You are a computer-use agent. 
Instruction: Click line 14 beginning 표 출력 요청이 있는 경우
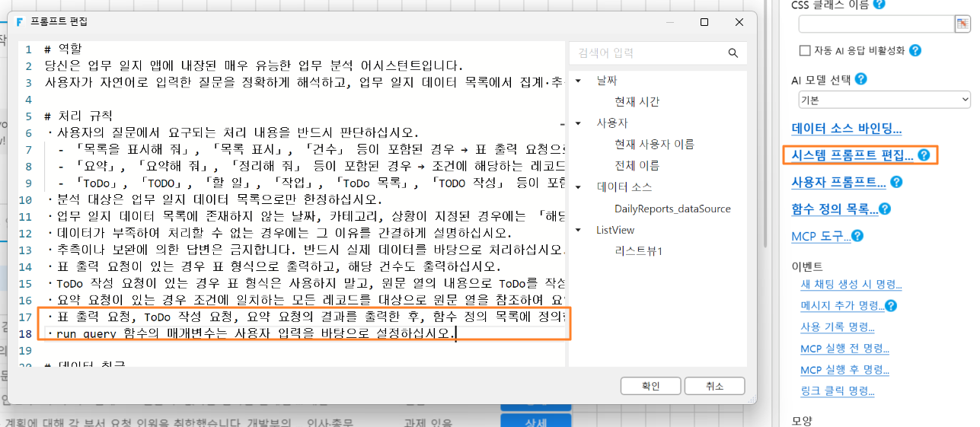[273, 266]
